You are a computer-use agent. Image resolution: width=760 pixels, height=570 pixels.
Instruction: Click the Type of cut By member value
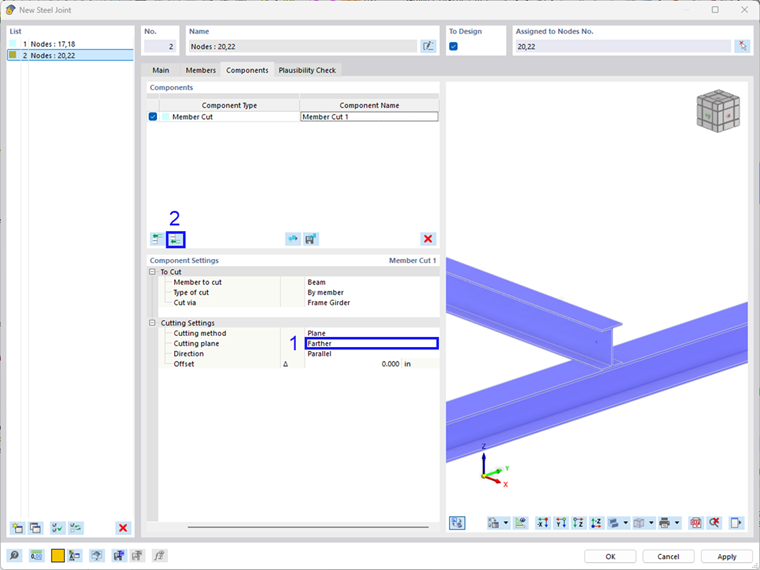[x=372, y=292]
